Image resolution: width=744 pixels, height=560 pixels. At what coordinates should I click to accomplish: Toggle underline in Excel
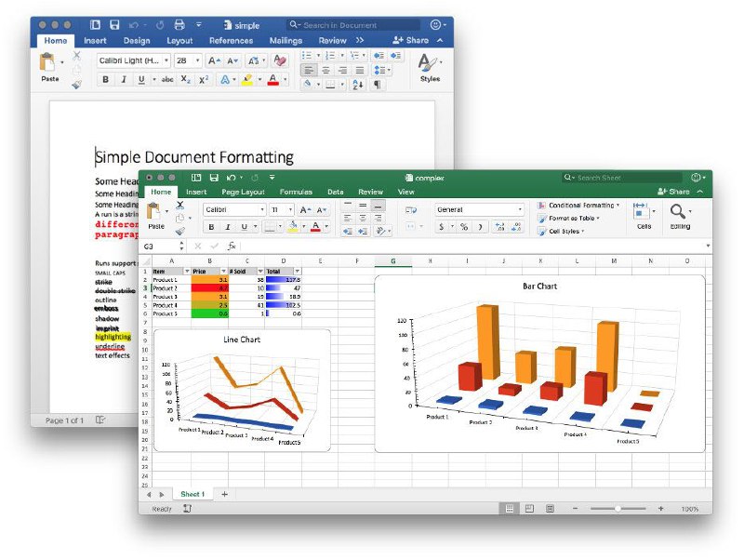tap(244, 226)
